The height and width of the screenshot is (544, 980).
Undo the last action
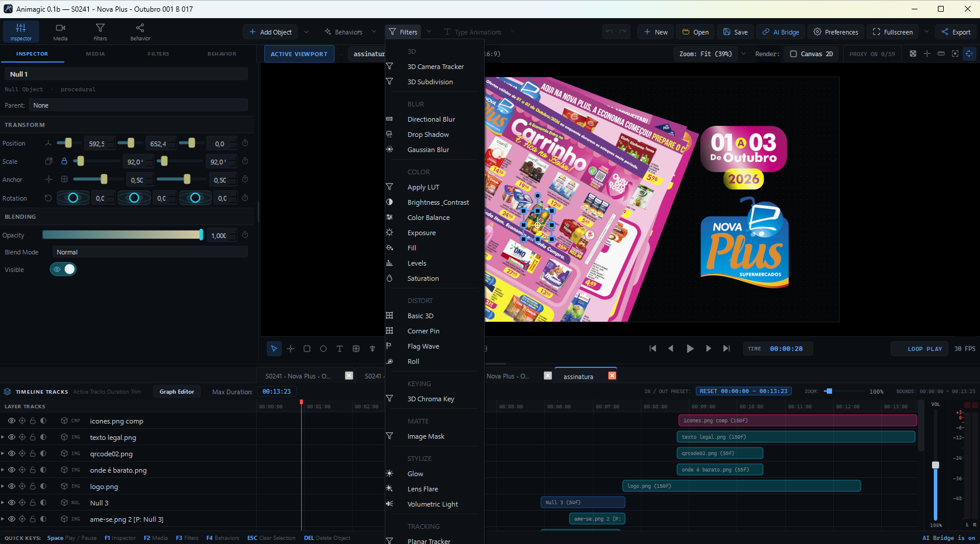[609, 32]
